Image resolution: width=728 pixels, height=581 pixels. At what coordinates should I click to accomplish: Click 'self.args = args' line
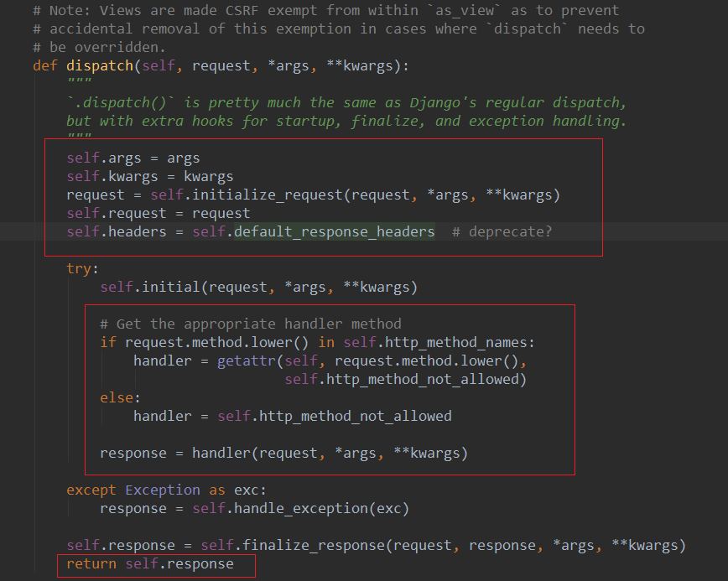[x=133, y=158]
